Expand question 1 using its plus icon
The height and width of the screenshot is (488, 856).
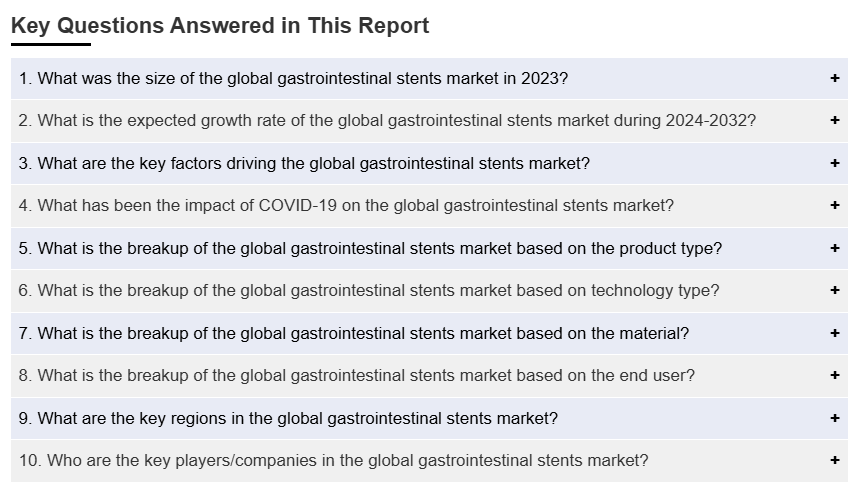tap(834, 79)
